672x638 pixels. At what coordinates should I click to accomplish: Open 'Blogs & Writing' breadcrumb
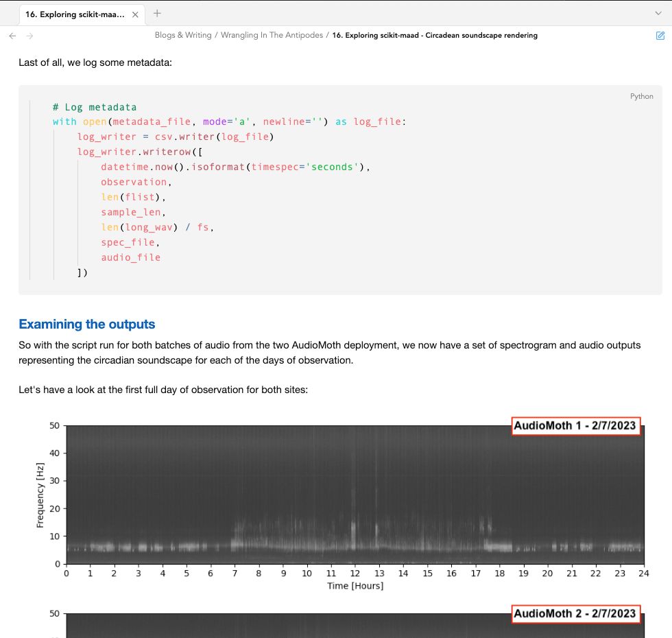183,35
